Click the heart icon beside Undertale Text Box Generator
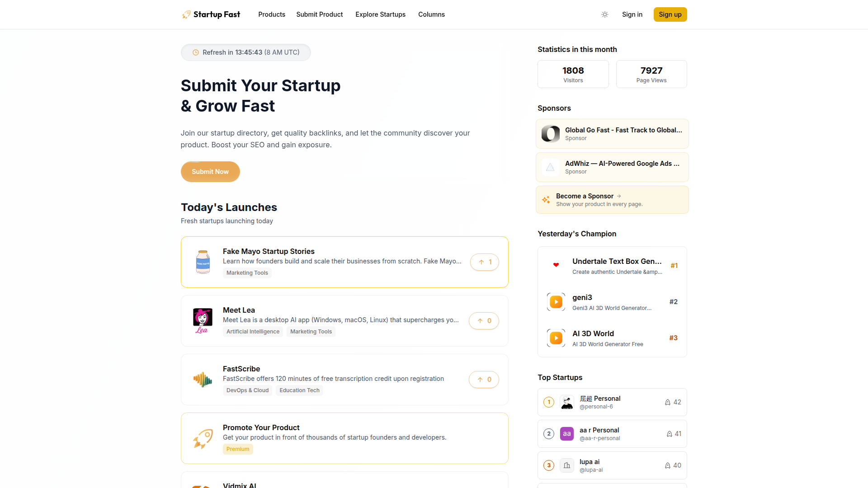868x488 pixels. pyautogui.click(x=556, y=265)
